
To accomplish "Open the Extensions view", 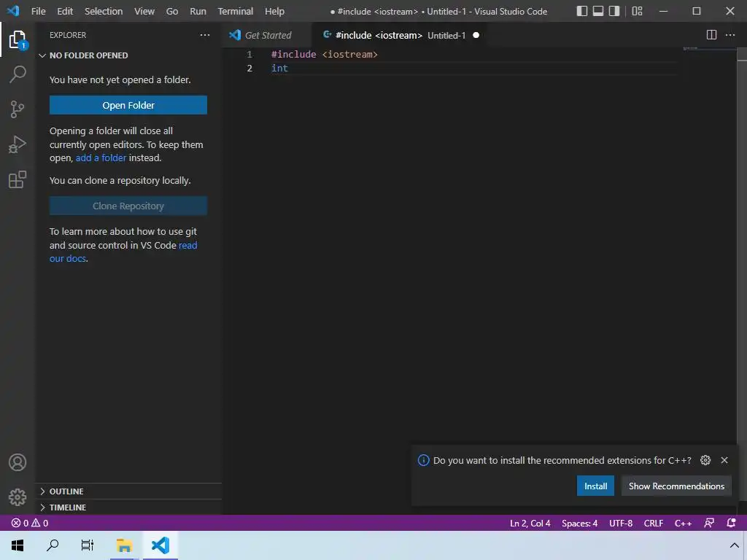I will (18, 179).
